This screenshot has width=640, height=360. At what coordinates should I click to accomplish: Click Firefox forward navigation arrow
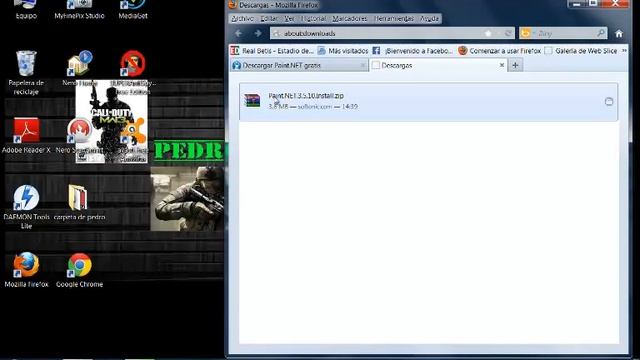tap(258, 33)
